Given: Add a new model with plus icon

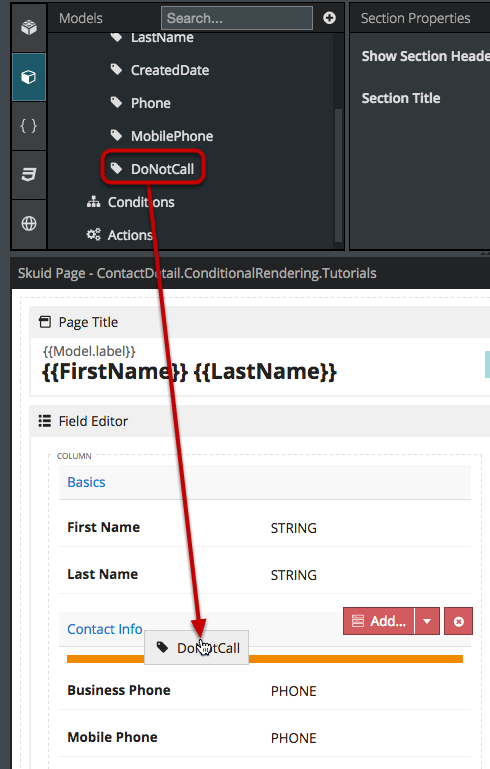Looking at the screenshot, I should click(x=330, y=18).
